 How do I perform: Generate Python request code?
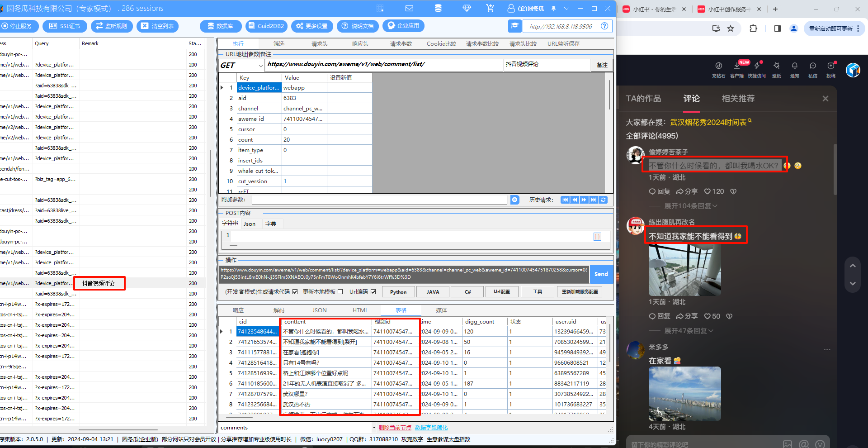point(398,292)
